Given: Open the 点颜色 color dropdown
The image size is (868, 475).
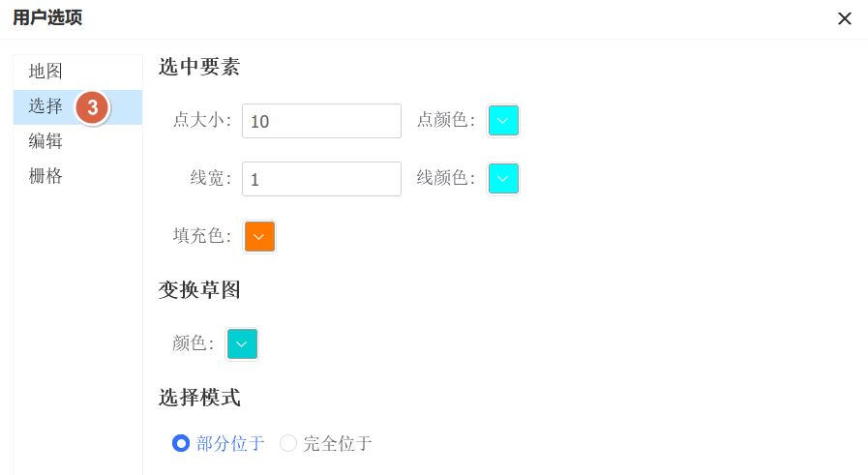Looking at the screenshot, I should click(x=503, y=121).
